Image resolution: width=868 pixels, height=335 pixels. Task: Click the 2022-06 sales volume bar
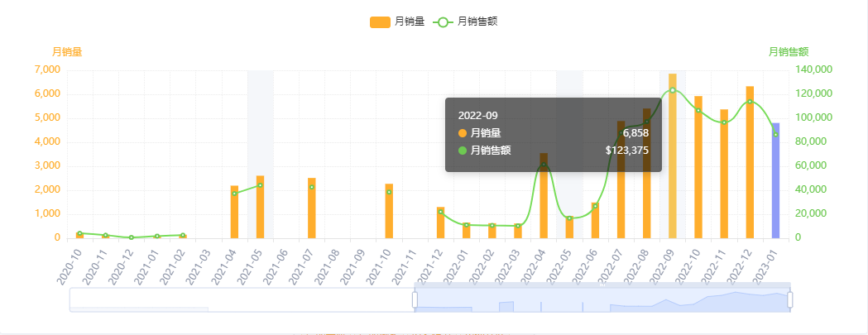click(x=595, y=220)
